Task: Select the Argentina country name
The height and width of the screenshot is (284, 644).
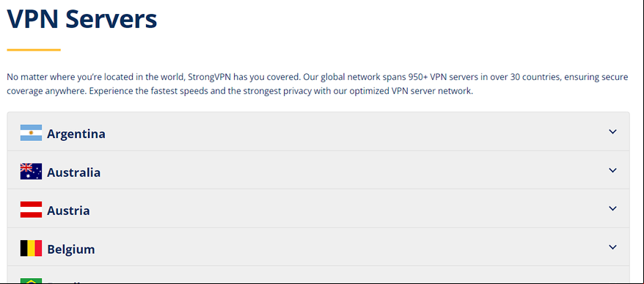Action: [x=76, y=134]
